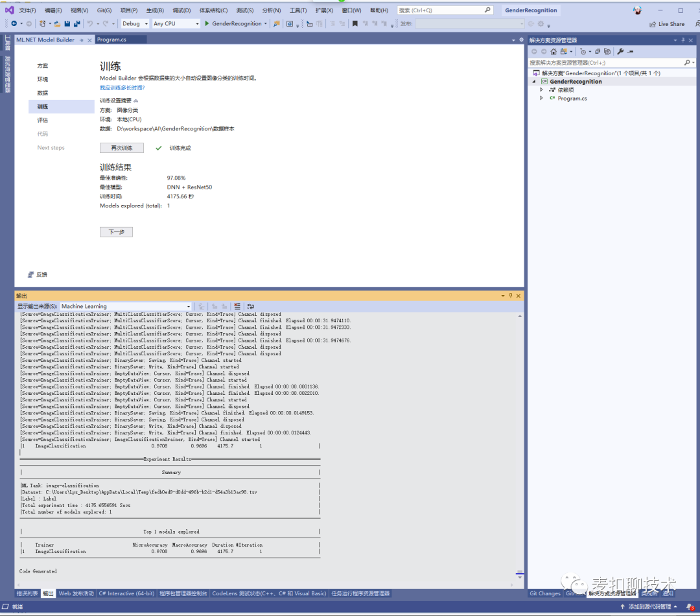
Task: Click 添加到源代码管理 in status bar
Action: coord(649,607)
